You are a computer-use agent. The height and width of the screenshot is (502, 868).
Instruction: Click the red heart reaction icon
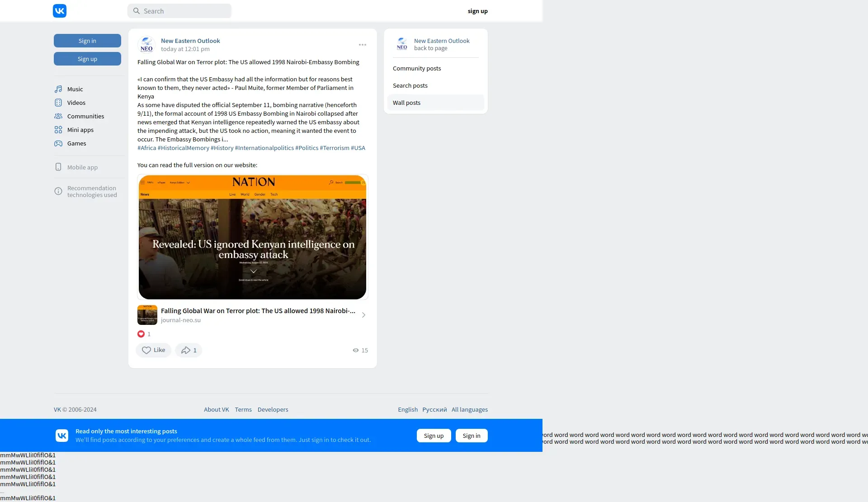(141, 334)
